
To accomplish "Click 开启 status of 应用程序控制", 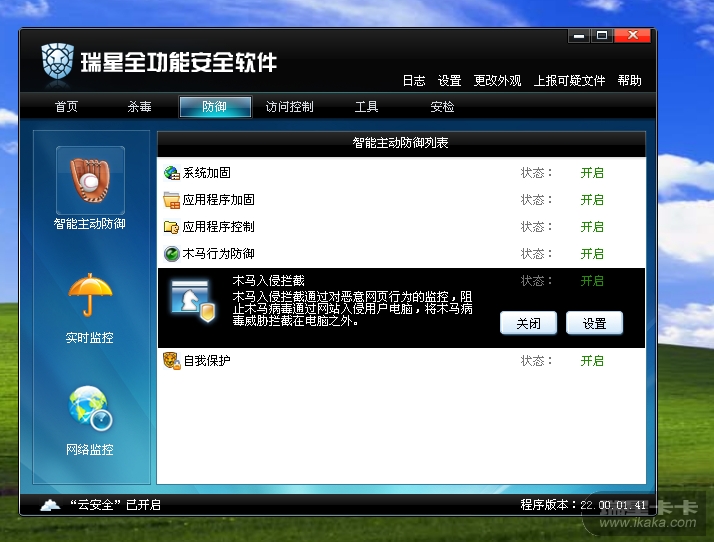I will pyautogui.click(x=592, y=227).
